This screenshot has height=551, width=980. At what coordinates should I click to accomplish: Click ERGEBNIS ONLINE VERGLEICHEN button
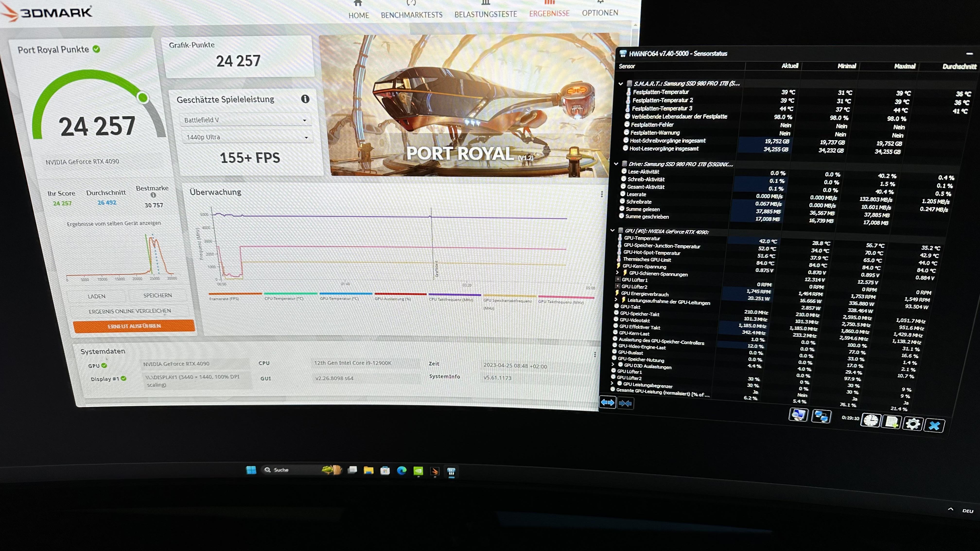point(130,311)
